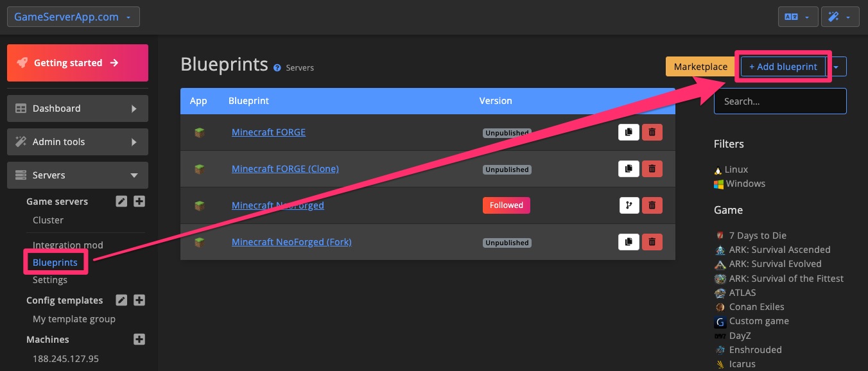The height and width of the screenshot is (371, 868).
Task: Click plus icon next to Game servers
Action: (x=139, y=202)
